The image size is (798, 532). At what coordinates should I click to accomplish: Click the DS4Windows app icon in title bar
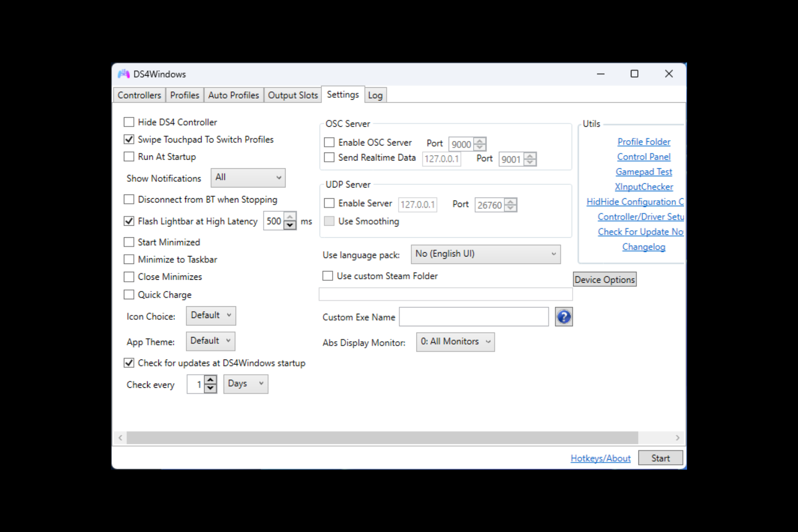[x=123, y=74]
